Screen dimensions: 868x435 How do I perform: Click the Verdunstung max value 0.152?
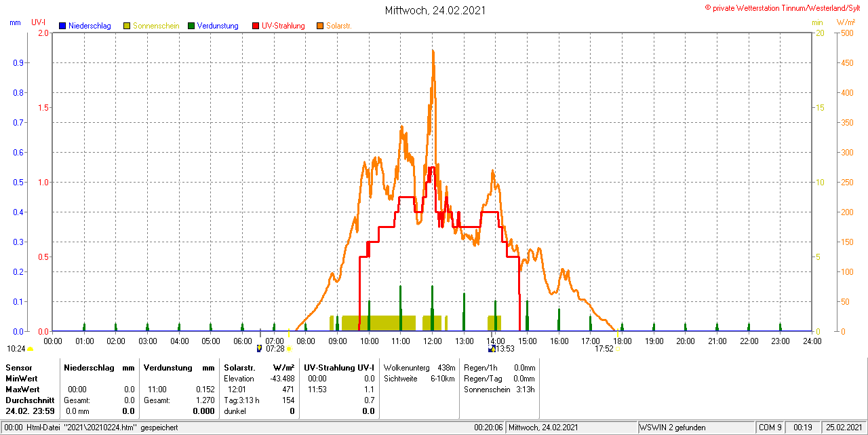[x=204, y=390]
